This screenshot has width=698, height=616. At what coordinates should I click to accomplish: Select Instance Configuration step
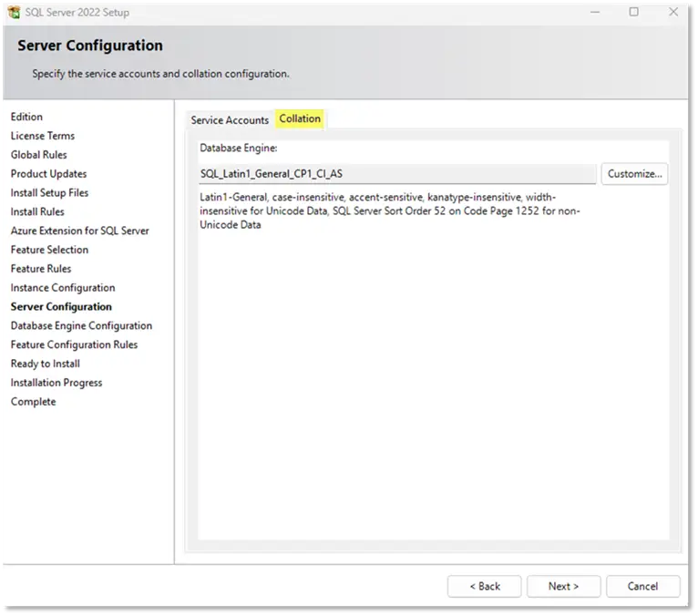pos(63,288)
